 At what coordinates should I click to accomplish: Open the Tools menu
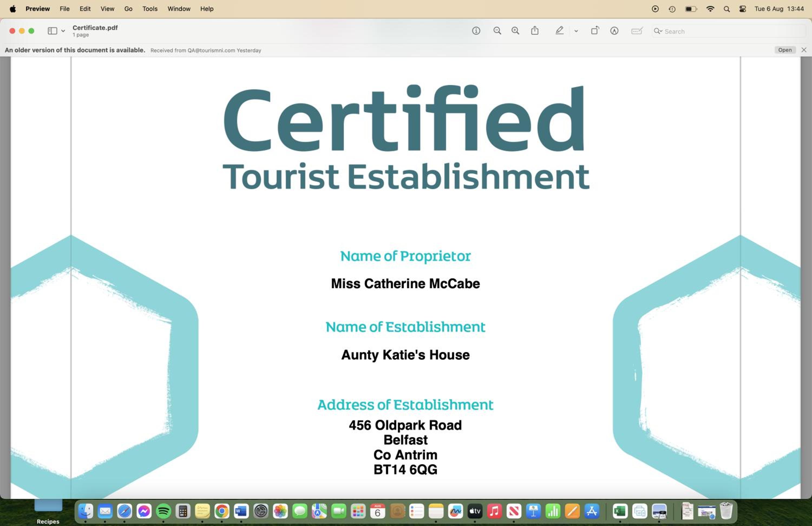tap(150, 9)
